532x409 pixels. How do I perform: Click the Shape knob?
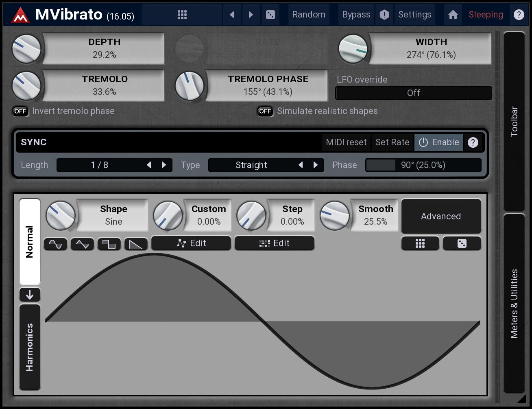coord(61,216)
